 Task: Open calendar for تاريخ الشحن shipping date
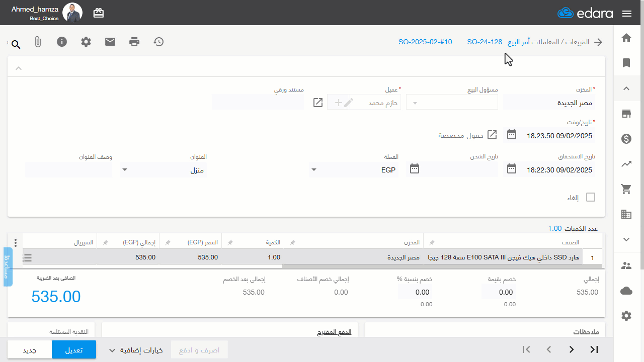coord(415,168)
